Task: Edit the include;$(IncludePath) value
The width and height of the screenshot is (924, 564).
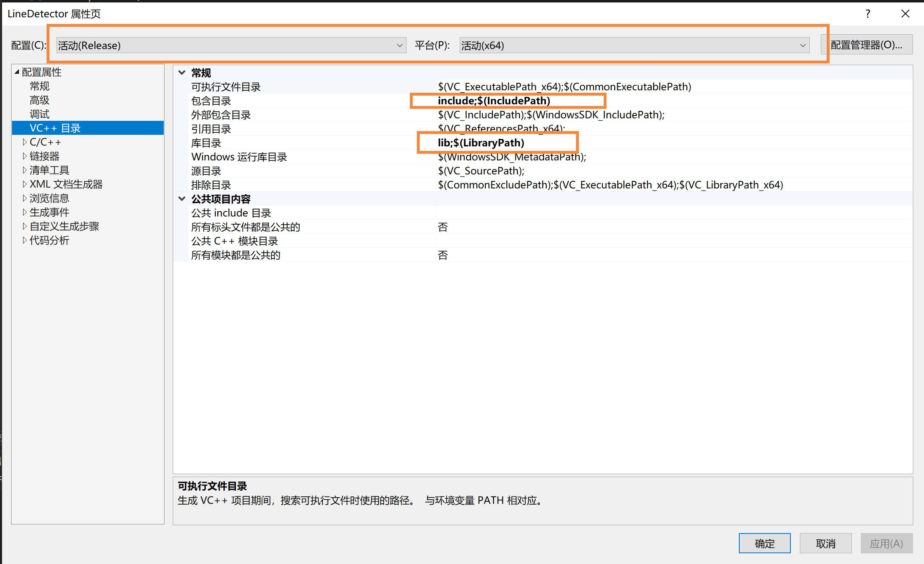Action: [494, 101]
